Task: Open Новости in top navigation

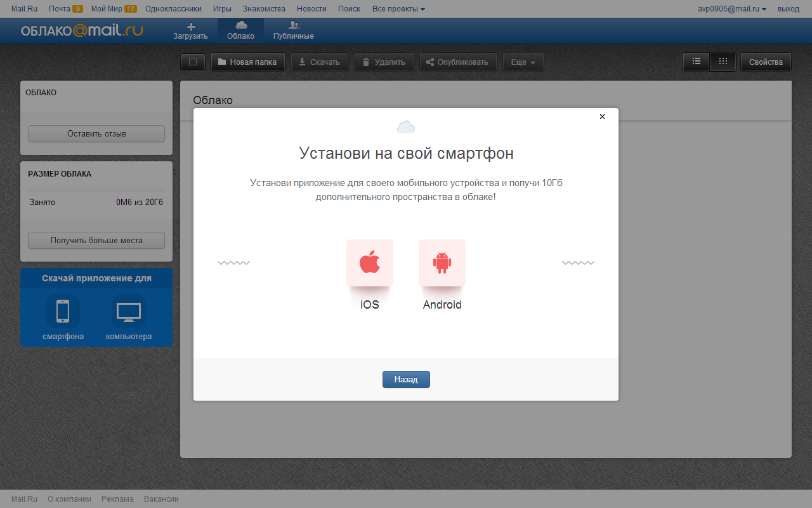Action: pos(311,9)
